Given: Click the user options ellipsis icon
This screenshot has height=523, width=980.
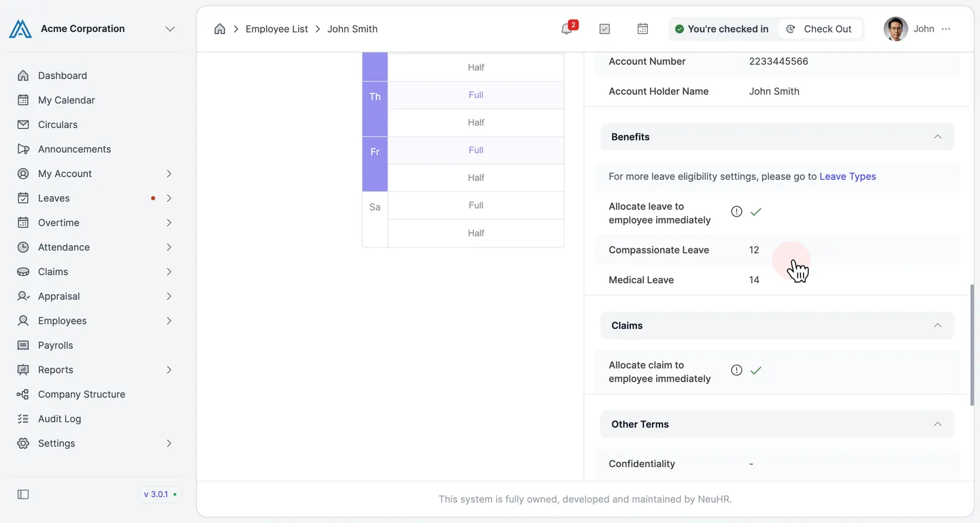Looking at the screenshot, I should coord(946,29).
